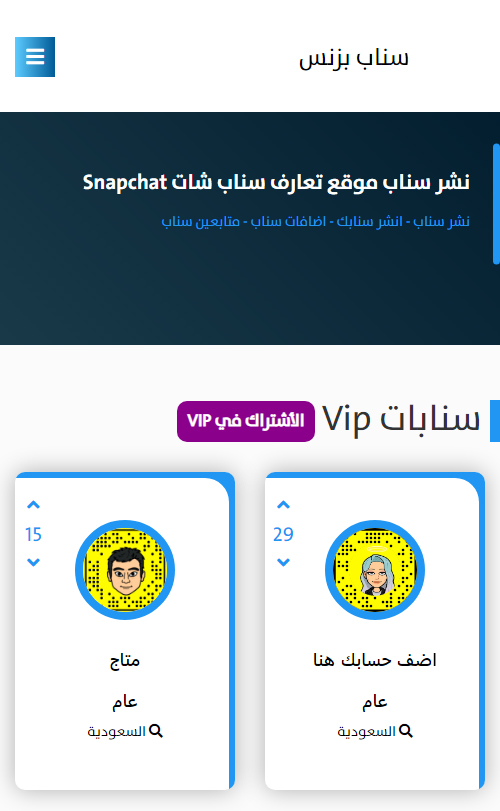The width and height of the screenshot is (500, 811).
Task: Open the اضف حسابك هنا name link
Action: click(x=375, y=660)
